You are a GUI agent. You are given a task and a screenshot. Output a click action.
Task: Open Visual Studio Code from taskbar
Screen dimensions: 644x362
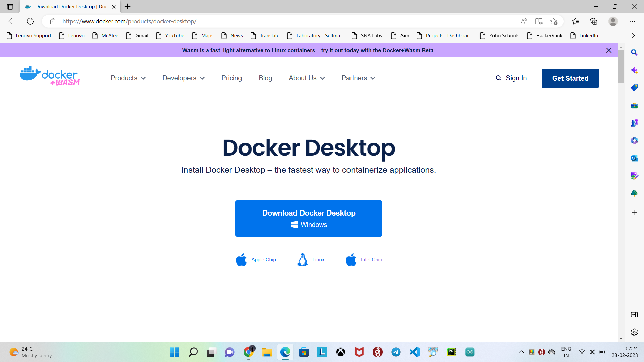tap(415, 352)
